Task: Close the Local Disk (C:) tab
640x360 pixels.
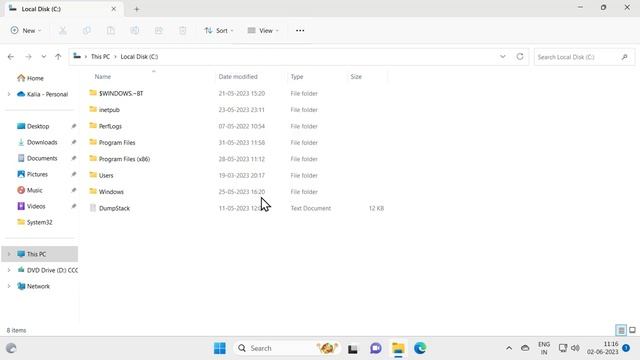Action: click(x=114, y=9)
